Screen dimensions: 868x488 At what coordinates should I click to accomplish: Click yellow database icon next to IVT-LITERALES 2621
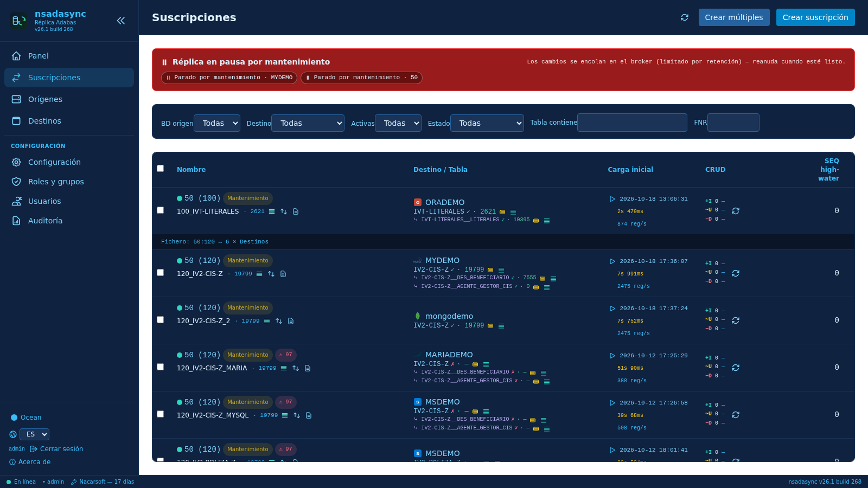(502, 212)
